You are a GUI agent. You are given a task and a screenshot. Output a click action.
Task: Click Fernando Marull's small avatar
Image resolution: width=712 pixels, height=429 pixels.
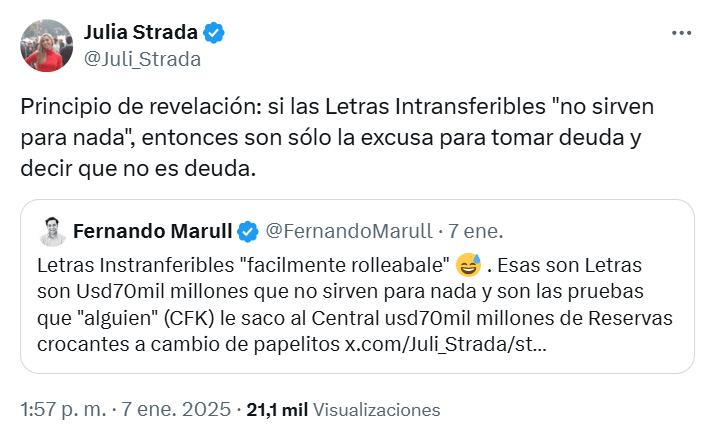[x=51, y=232]
